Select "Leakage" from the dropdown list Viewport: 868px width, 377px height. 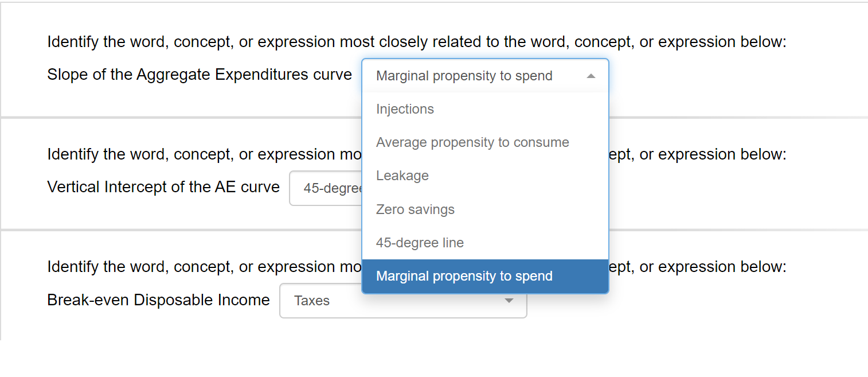(402, 176)
